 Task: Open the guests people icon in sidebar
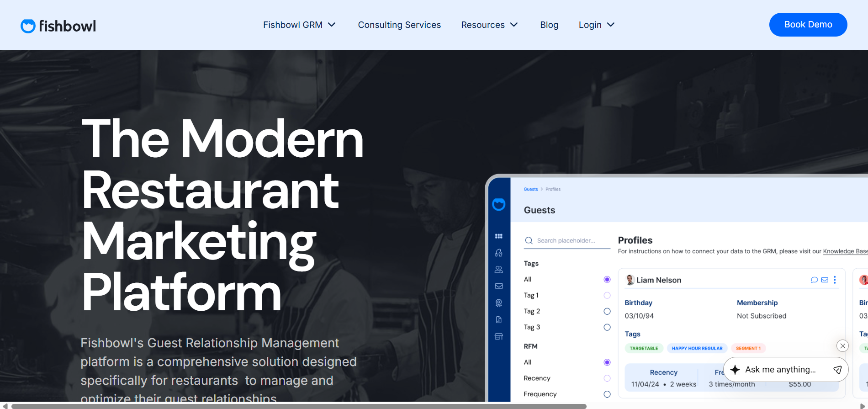(499, 270)
